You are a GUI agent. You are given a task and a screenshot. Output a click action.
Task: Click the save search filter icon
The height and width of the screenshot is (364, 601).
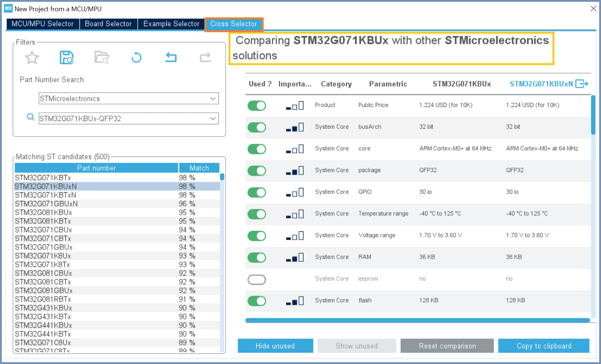pos(67,57)
